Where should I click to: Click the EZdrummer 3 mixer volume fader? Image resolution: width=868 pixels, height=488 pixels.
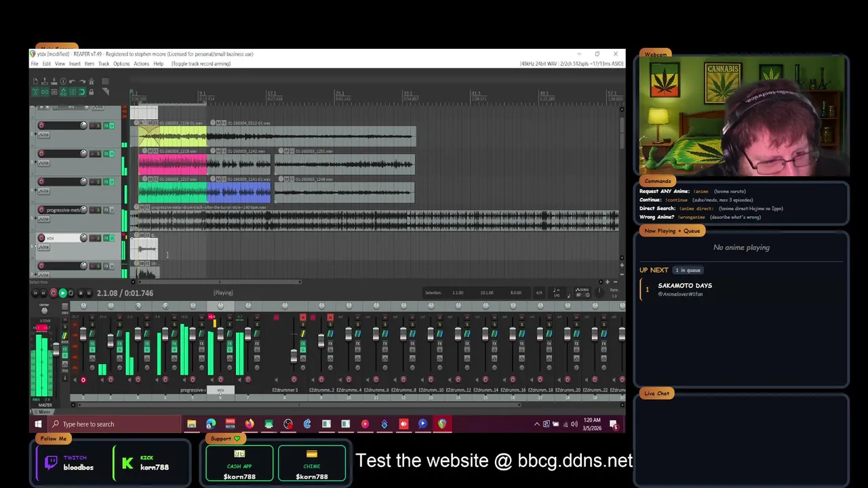point(294,356)
